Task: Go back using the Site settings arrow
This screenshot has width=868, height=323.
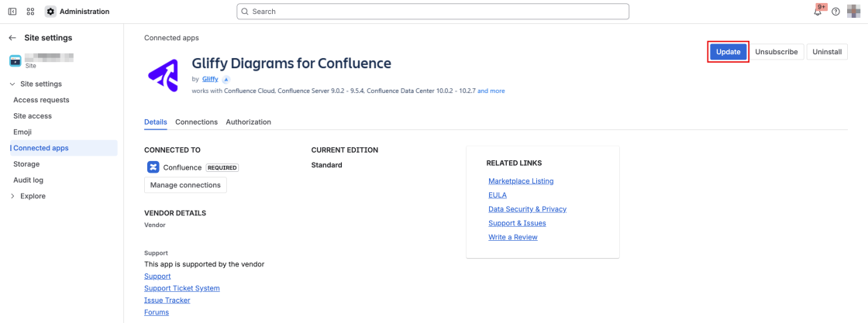Action: (12, 38)
